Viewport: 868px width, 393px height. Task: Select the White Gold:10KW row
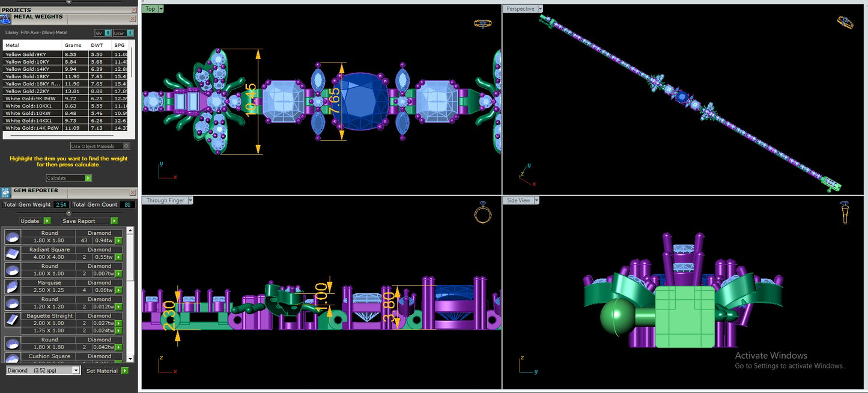(x=65, y=113)
